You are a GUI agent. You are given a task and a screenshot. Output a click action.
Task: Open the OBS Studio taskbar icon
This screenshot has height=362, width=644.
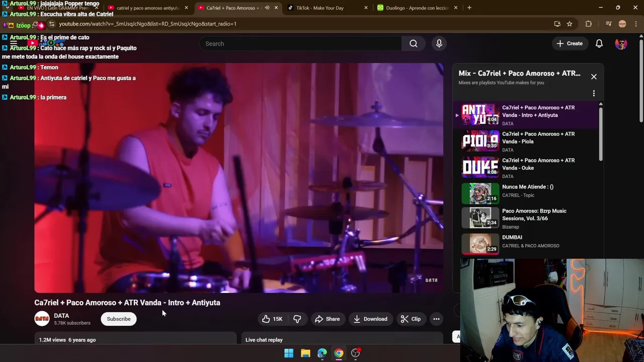coord(355,353)
